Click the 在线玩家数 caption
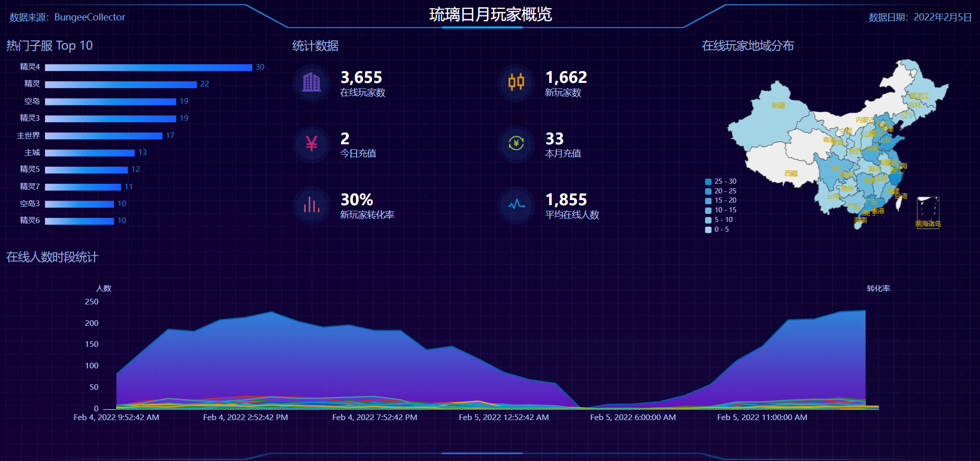 point(363,93)
